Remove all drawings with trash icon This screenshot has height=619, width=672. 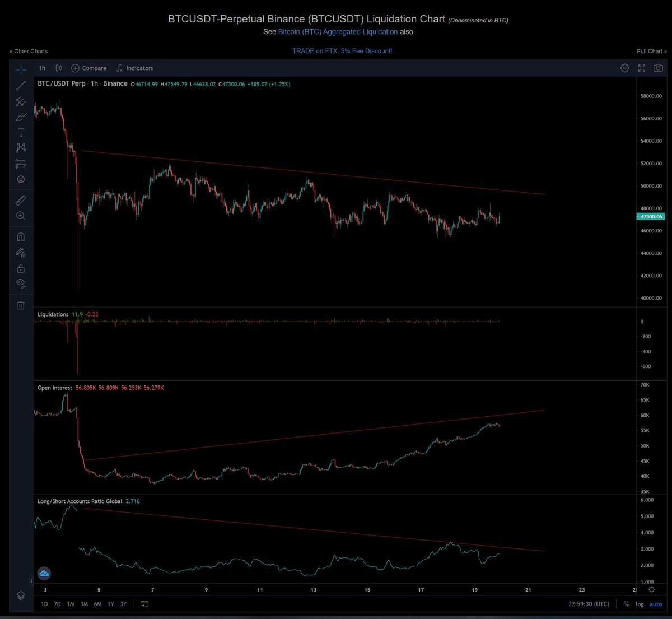[x=21, y=305]
